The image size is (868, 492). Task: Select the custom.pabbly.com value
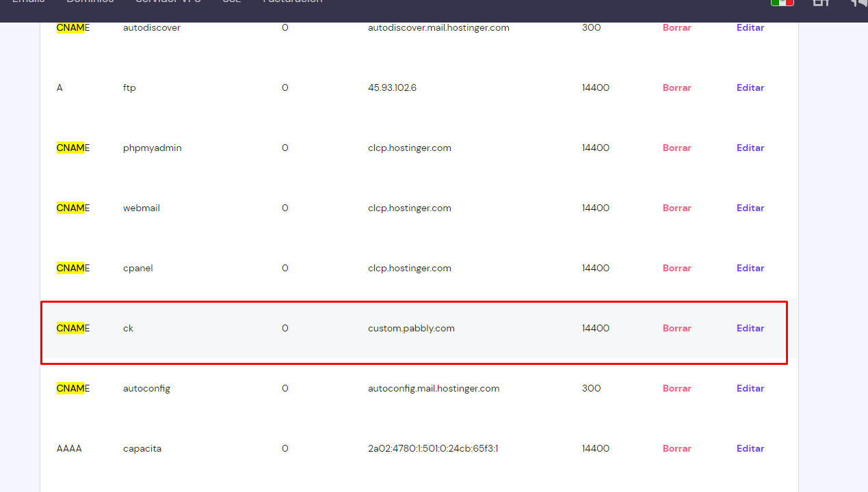pyautogui.click(x=411, y=329)
